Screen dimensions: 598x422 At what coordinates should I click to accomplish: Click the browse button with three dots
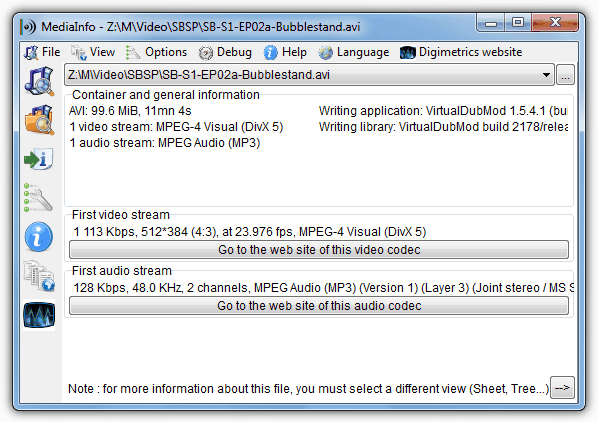tap(565, 75)
